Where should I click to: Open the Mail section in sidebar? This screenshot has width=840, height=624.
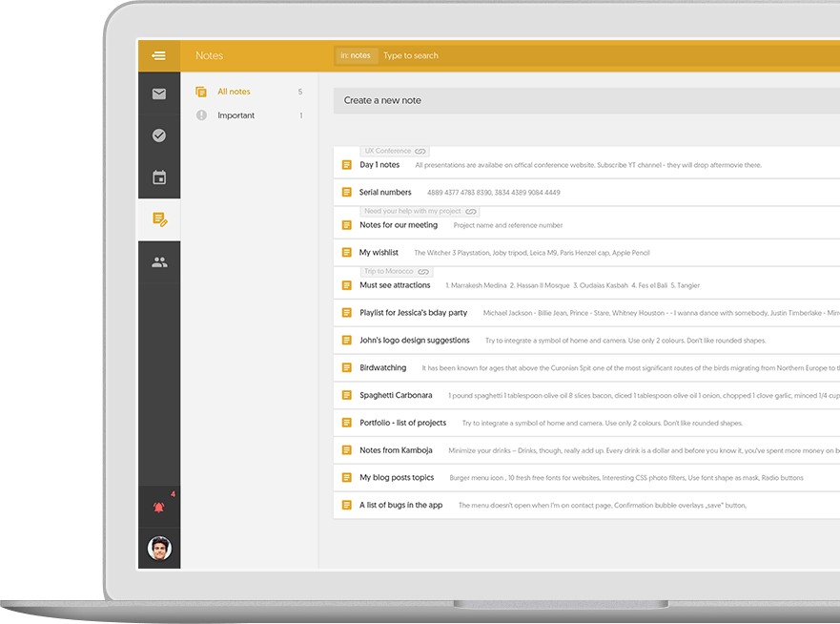click(158, 94)
